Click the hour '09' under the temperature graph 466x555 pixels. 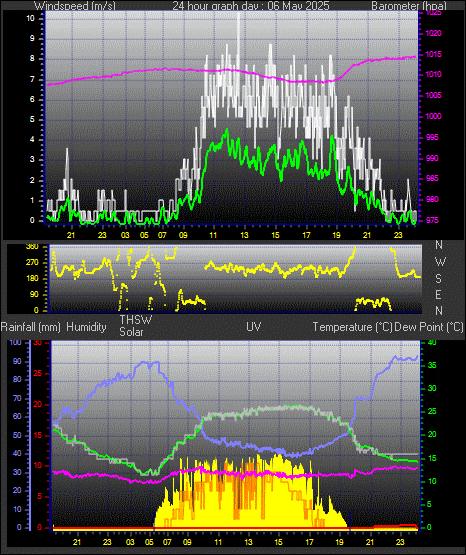(187, 542)
